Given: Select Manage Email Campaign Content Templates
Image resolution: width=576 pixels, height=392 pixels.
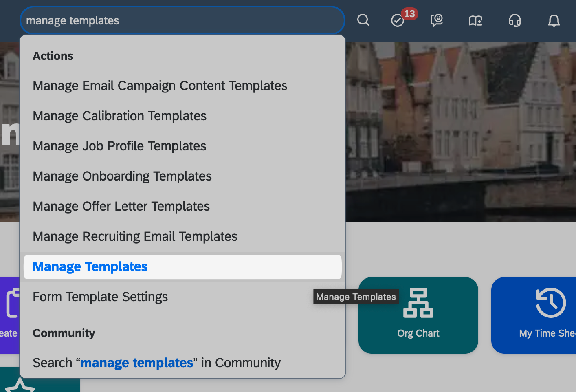Looking at the screenshot, I should [160, 86].
